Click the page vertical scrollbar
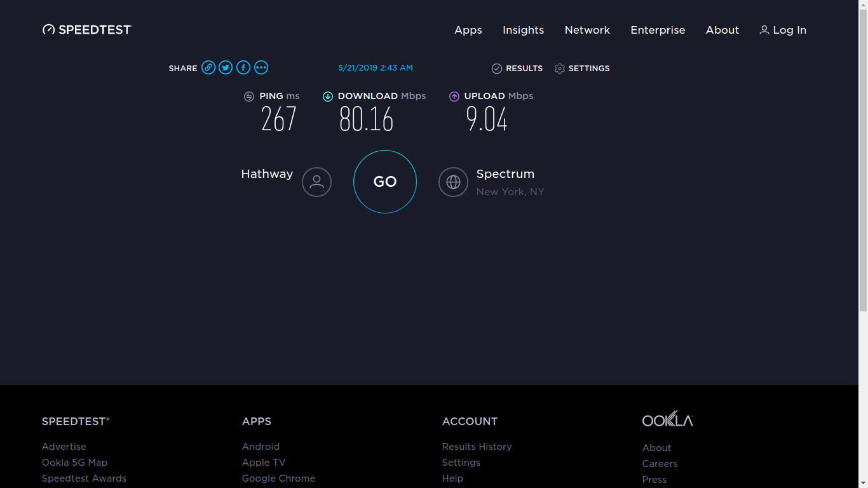 coord(863,159)
